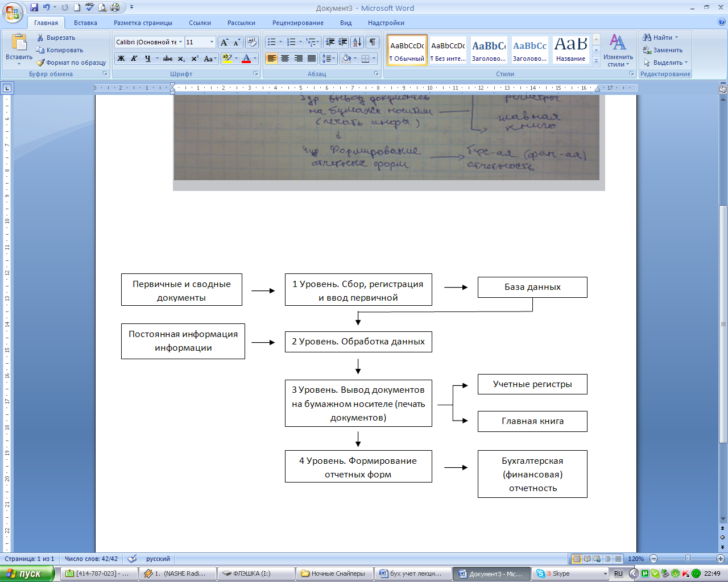
Task: Open the Calibri font name dropdown
Action: [x=181, y=42]
